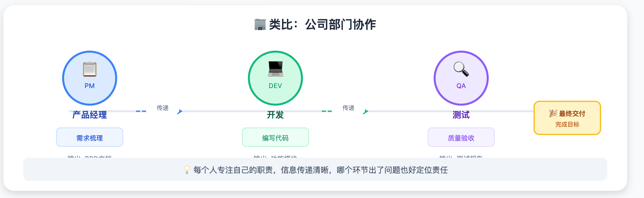Click the party popper icon on 最终交付
The image size is (644, 198).
pyautogui.click(x=553, y=113)
